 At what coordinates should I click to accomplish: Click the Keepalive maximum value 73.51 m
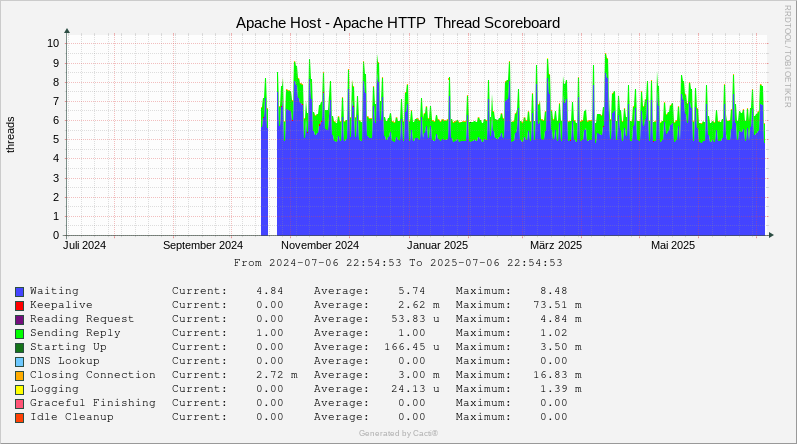[557, 305]
